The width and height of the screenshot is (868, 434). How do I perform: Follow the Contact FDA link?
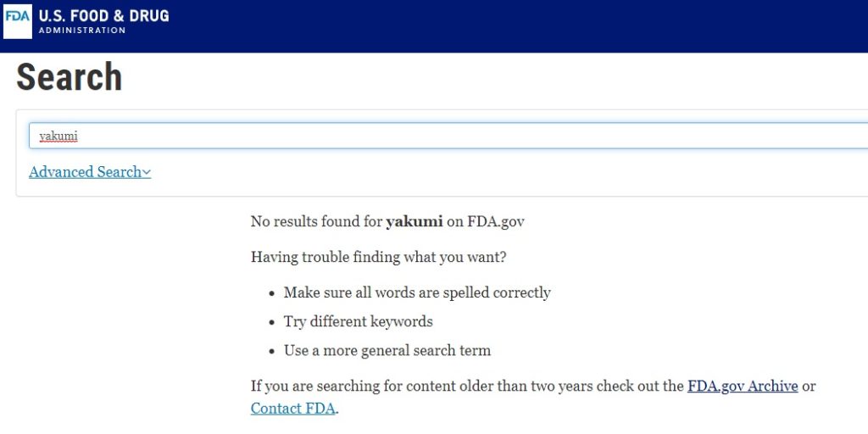(x=293, y=409)
